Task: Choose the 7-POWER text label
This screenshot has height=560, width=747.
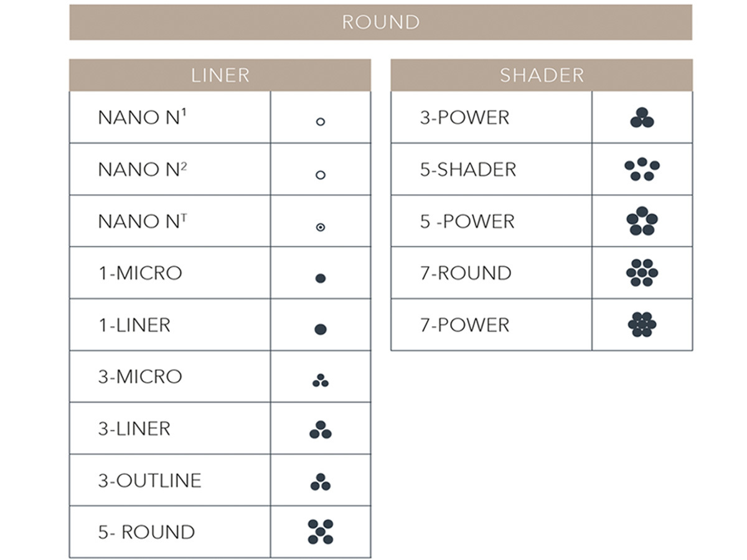Action: (x=464, y=325)
